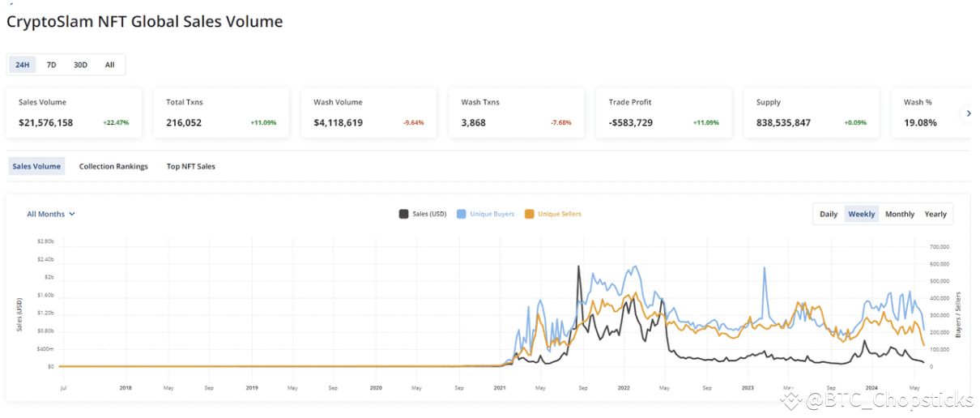980x418 pixels.
Task: Open the Collection Rankings tab
Action: pos(113,166)
